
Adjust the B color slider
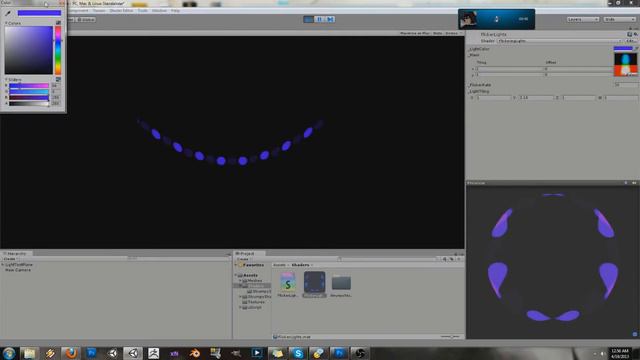click(x=29, y=98)
